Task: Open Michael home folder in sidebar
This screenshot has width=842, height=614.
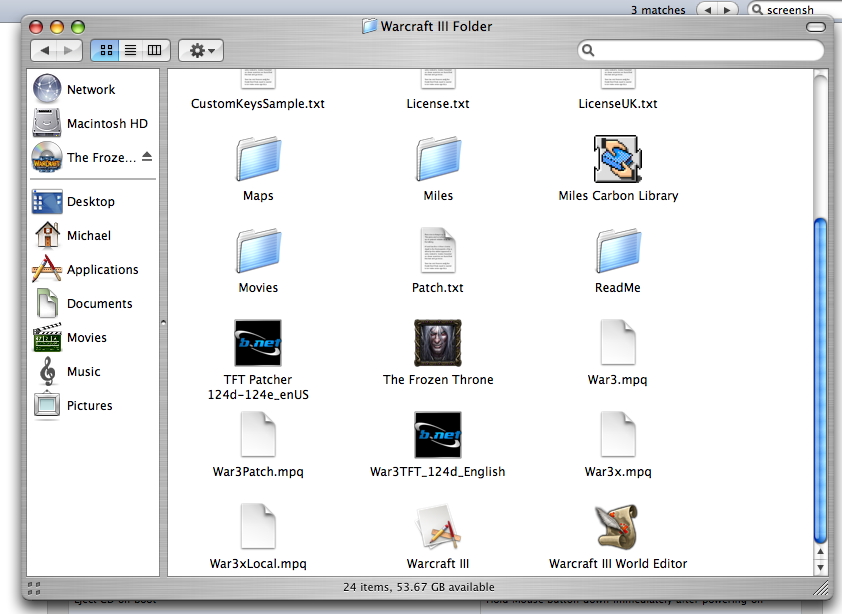Action: 91,235
